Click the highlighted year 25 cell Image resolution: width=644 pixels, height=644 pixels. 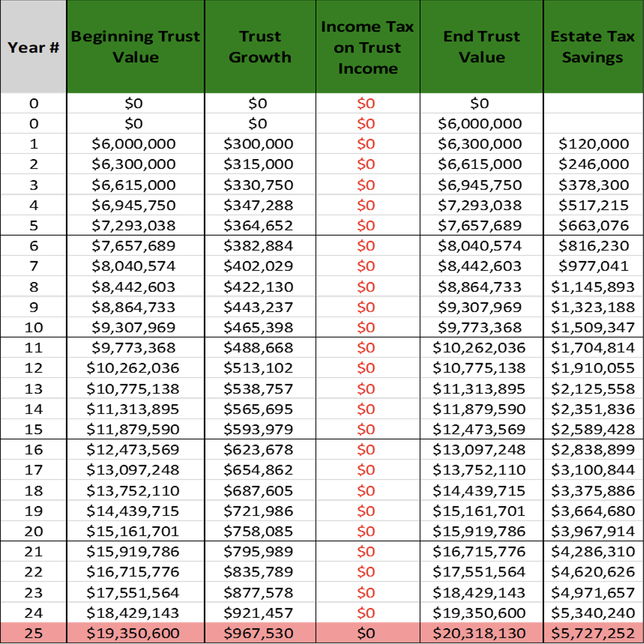pyautogui.click(x=33, y=633)
